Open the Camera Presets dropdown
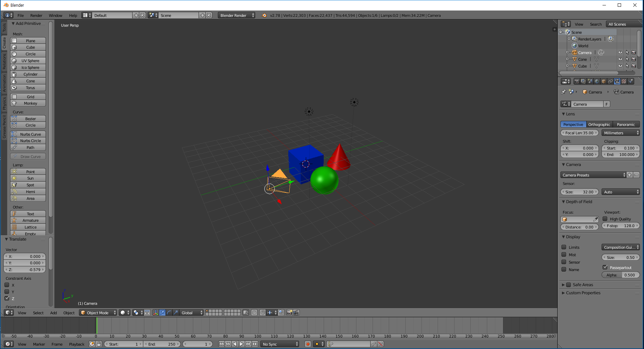The height and width of the screenshot is (349, 644). 593,175
